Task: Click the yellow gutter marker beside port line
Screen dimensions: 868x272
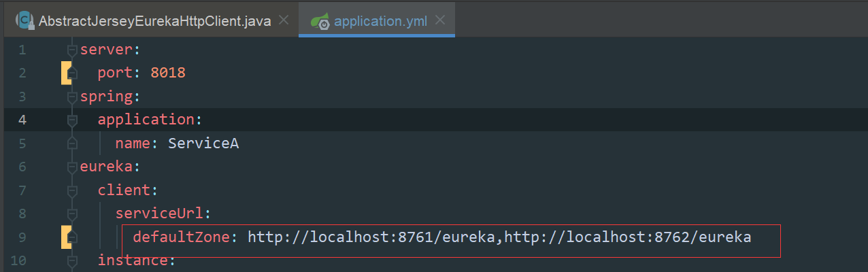Action: pos(66,73)
